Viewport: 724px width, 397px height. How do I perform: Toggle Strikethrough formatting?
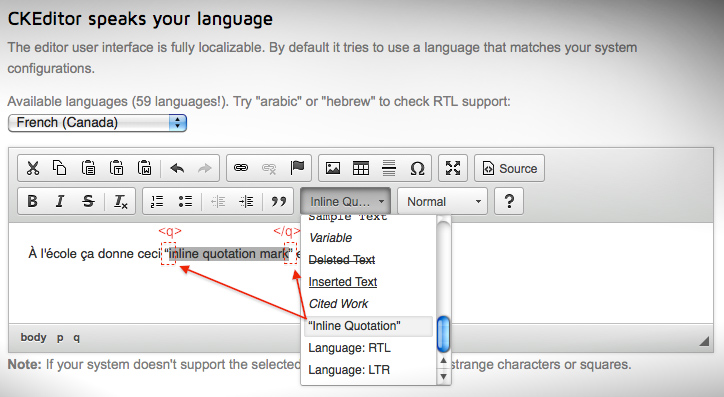[88, 201]
